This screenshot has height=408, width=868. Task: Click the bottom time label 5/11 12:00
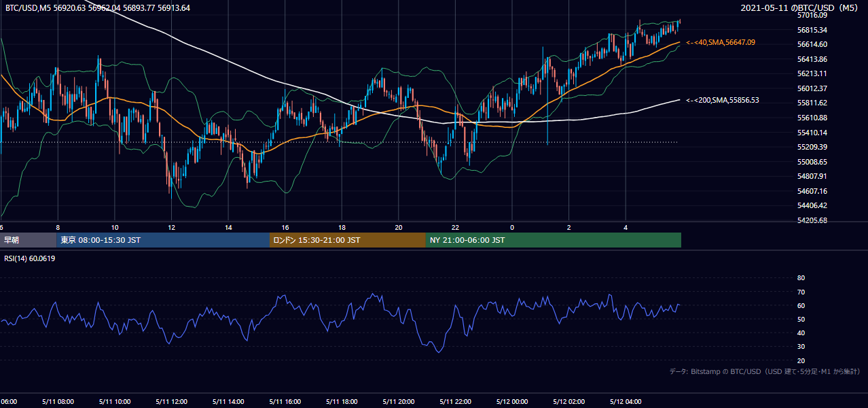[x=170, y=401]
